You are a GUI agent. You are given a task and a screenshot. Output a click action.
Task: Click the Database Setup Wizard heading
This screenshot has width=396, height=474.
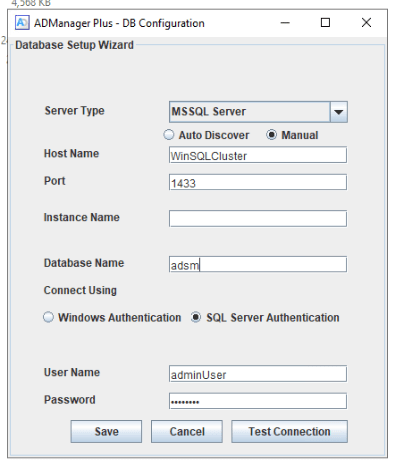(x=74, y=45)
